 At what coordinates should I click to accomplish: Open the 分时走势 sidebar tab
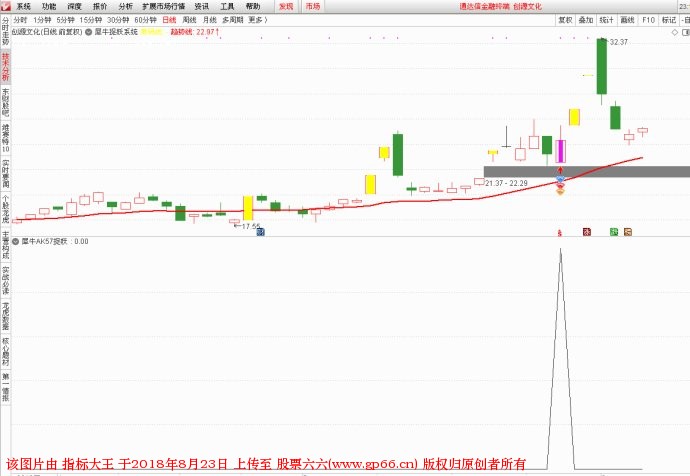[x=5, y=31]
